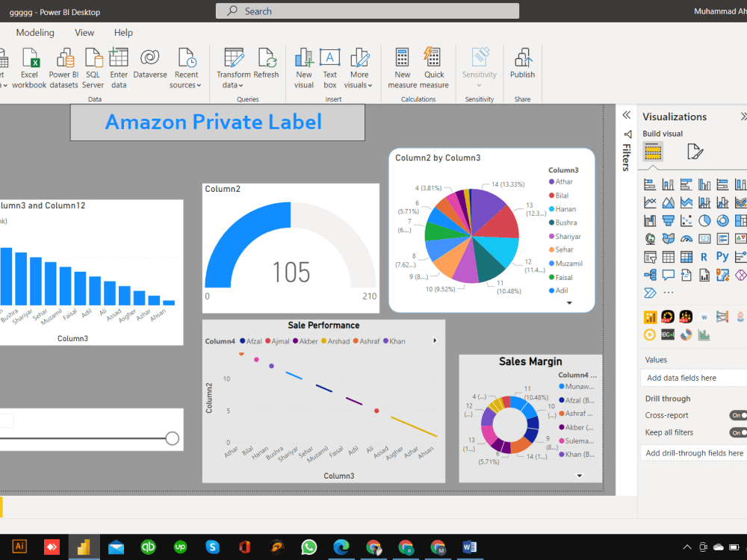The height and width of the screenshot is (560, 747).
Task: Select the Stacked bar chart visual
Action: [x=649, y=184]
